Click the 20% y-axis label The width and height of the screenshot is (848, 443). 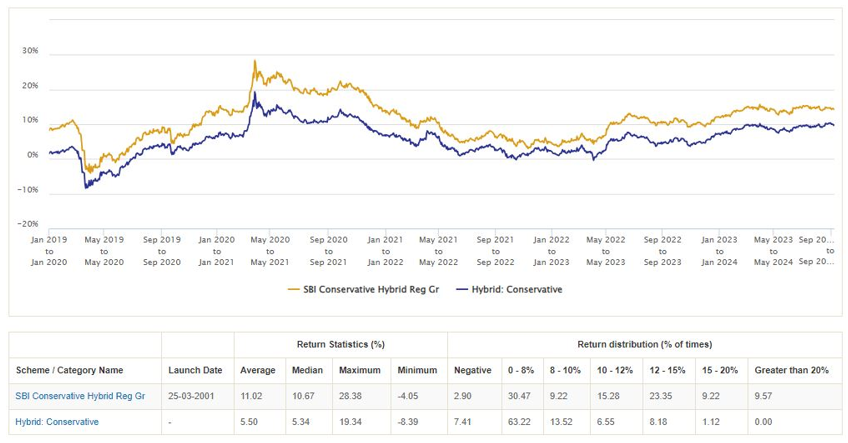point(30,86)
